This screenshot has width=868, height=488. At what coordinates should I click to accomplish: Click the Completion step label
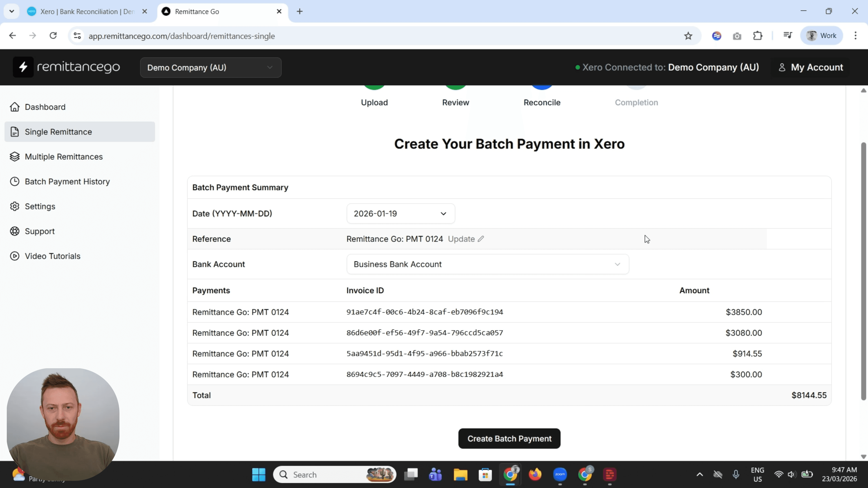pos(636,102)
